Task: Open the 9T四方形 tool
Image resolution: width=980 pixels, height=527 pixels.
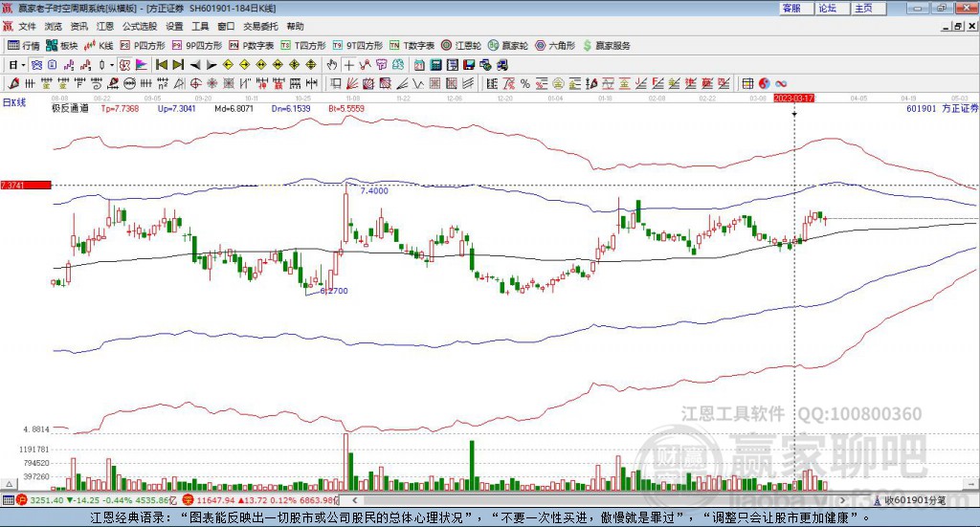Action: pos(358,46)
